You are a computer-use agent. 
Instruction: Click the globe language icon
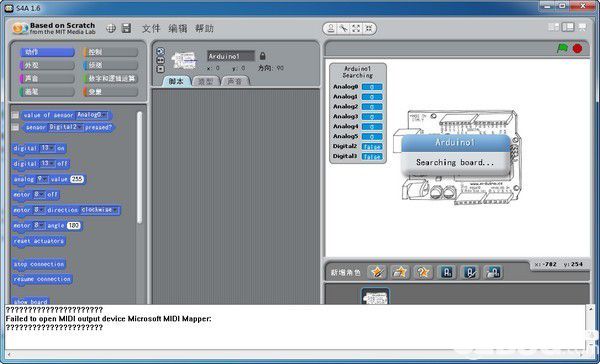pos(111,28)
